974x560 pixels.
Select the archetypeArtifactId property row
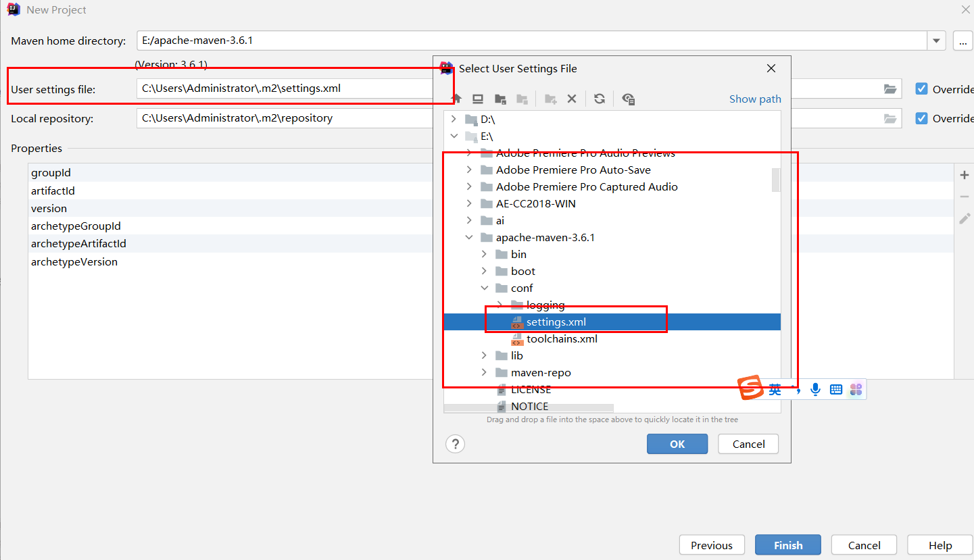230,243
